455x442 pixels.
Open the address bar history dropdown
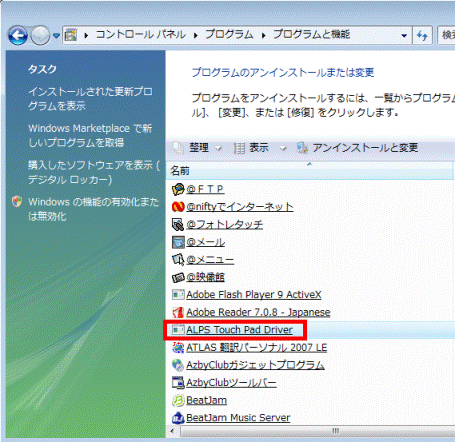tap(404, 35)
